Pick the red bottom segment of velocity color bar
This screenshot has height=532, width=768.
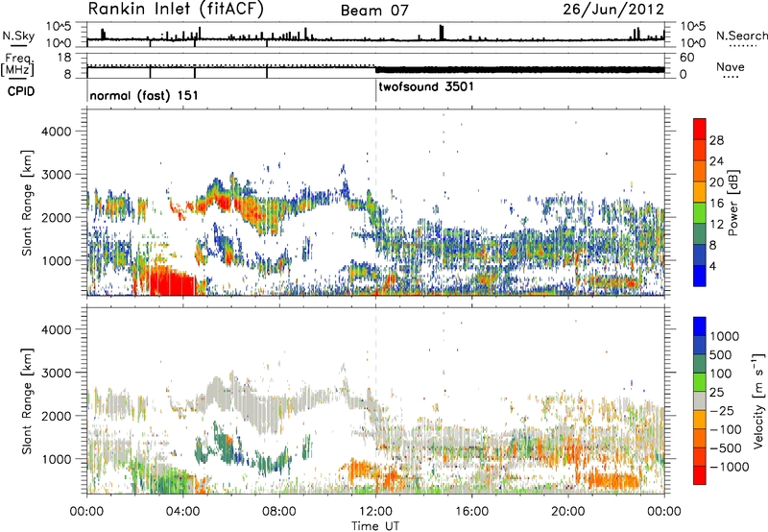pos(700,475)
